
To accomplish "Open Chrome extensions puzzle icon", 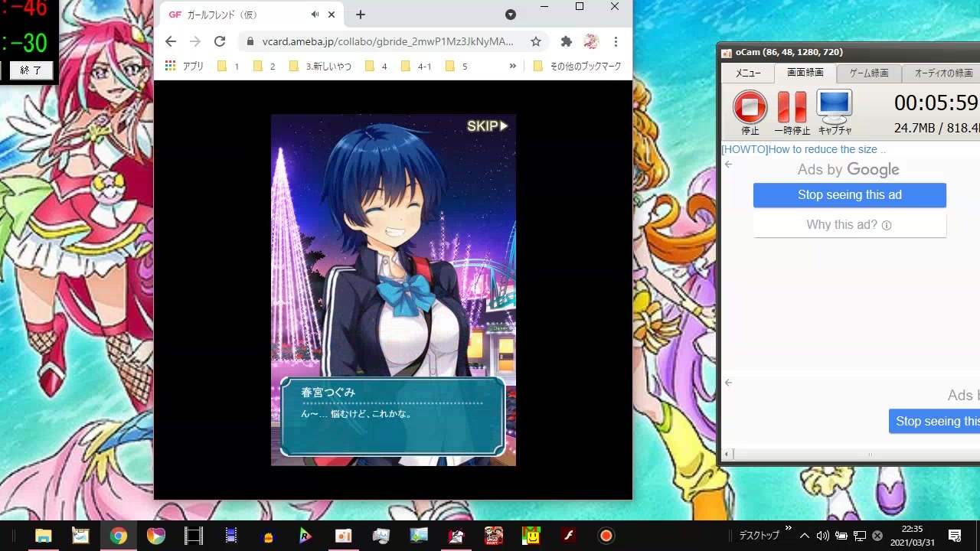I will [567, 41].
